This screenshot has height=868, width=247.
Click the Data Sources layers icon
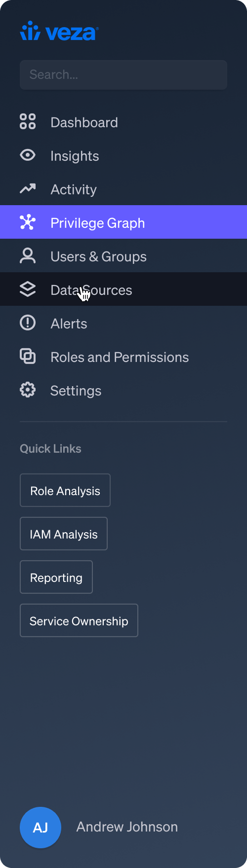(x=28, y=289)
